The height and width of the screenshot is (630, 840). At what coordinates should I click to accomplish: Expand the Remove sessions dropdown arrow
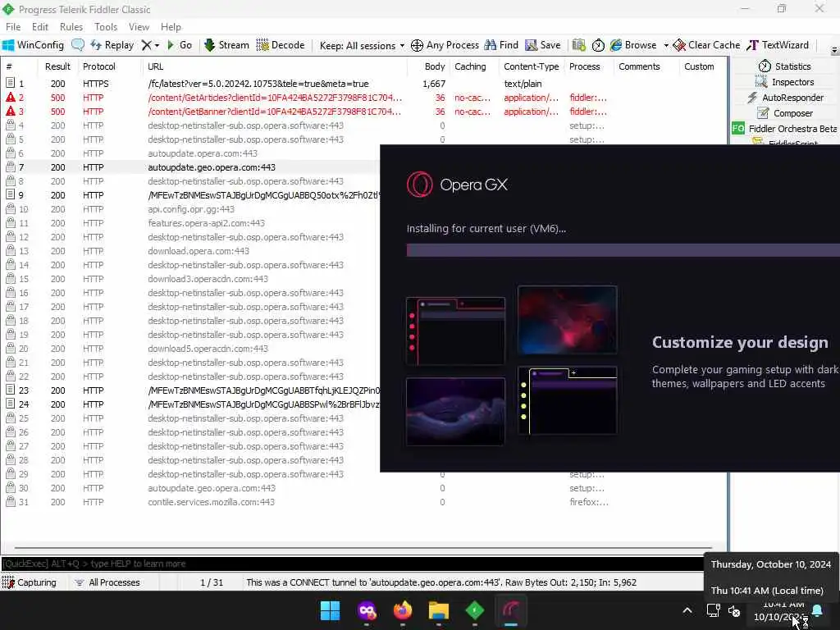click(x=157, y=46)
